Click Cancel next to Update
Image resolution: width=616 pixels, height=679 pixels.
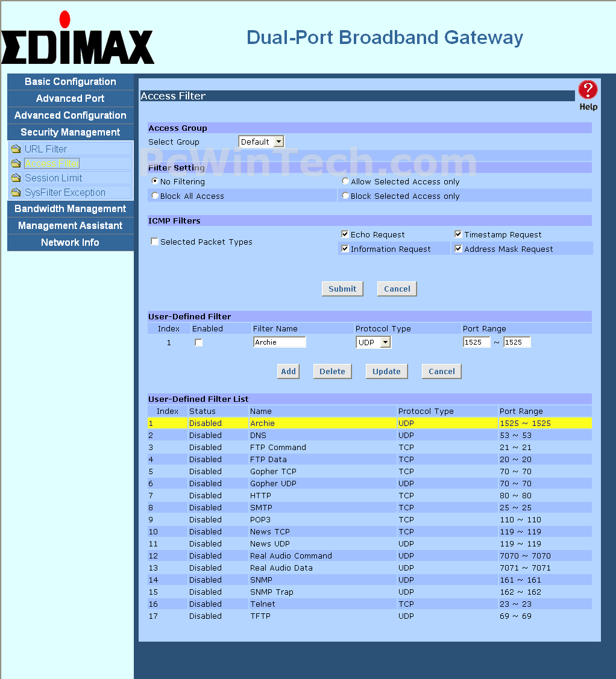(442, 371)
